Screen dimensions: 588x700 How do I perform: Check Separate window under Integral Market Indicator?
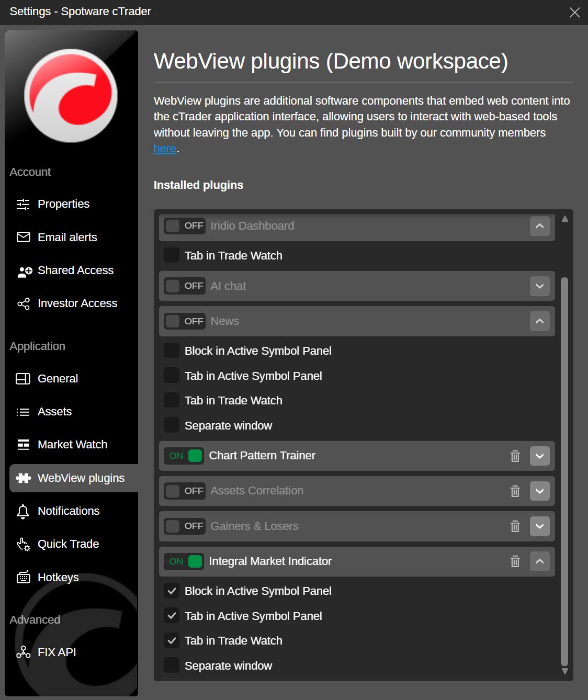tap(172, 665)
